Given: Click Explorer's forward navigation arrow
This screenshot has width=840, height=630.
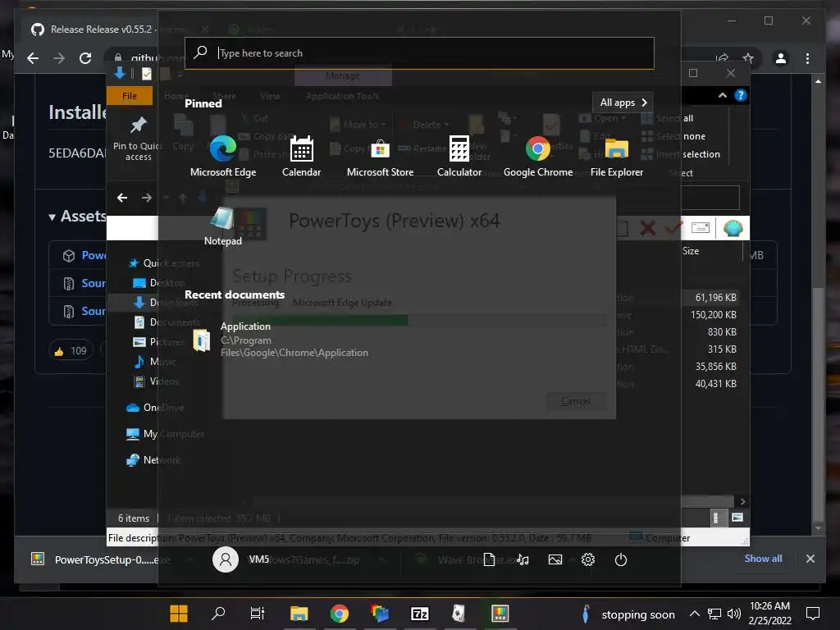Looking at the screenshot, I should point(146,198).
